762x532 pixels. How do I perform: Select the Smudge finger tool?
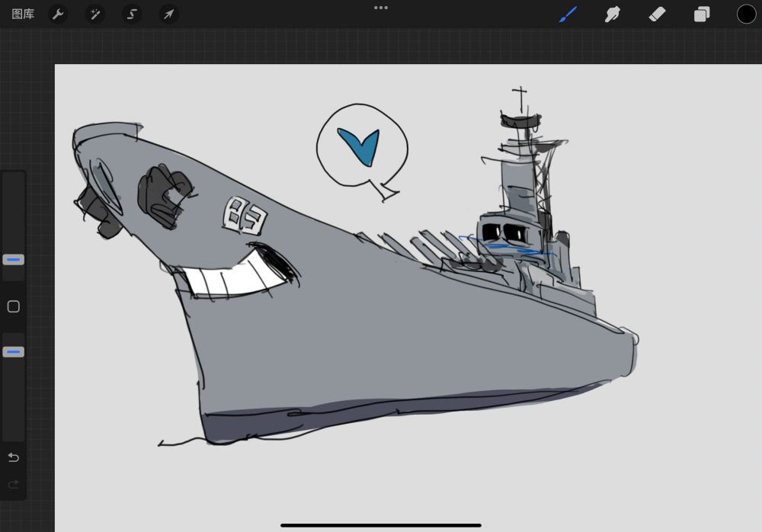click(x=613, y=14)
